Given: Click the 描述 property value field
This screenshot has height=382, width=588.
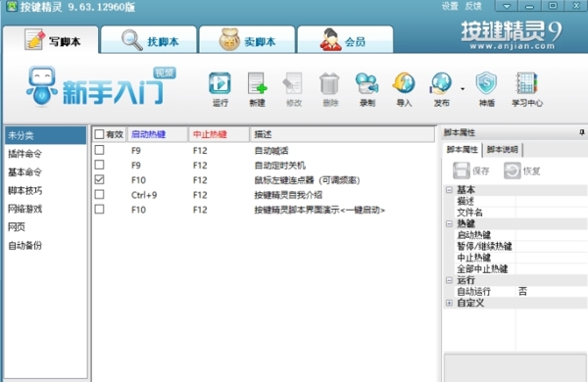Looking at the screenshot, I should [x=551, y=202].
